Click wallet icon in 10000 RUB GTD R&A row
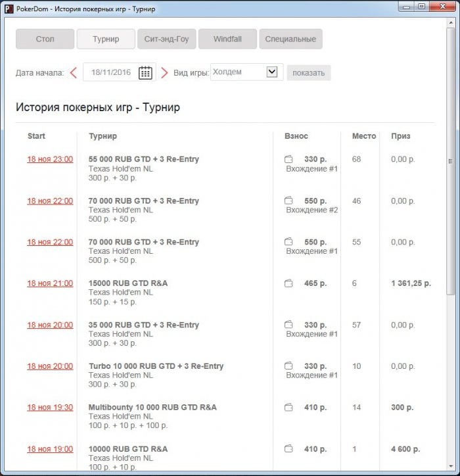Image resolution: width=460 pixels, height=476 pixels. pos(288,448)
